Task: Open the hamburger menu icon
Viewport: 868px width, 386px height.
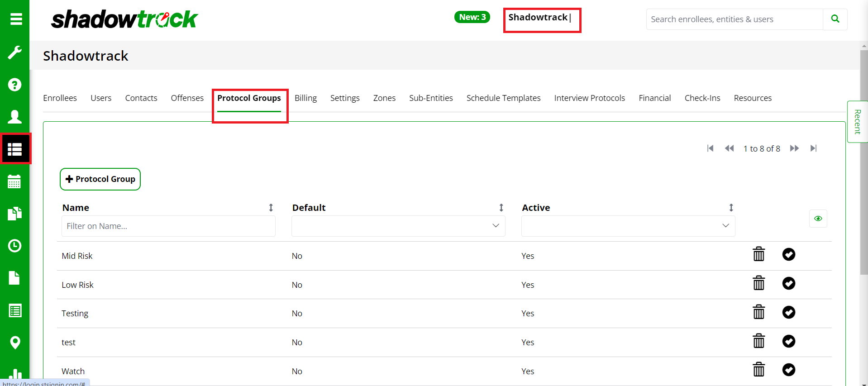Action: click(x=16, y=19)
